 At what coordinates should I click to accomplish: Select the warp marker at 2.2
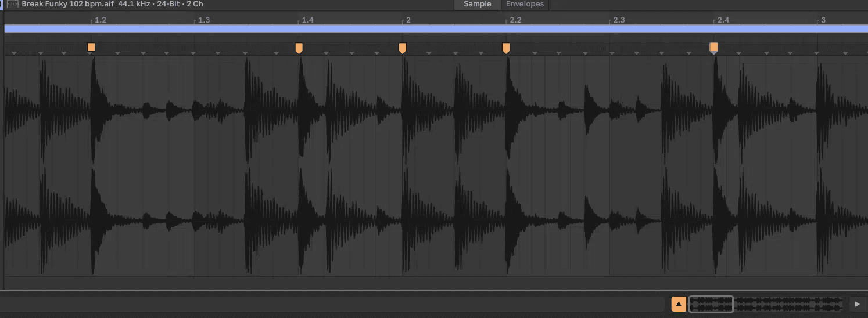pos(505,48)
